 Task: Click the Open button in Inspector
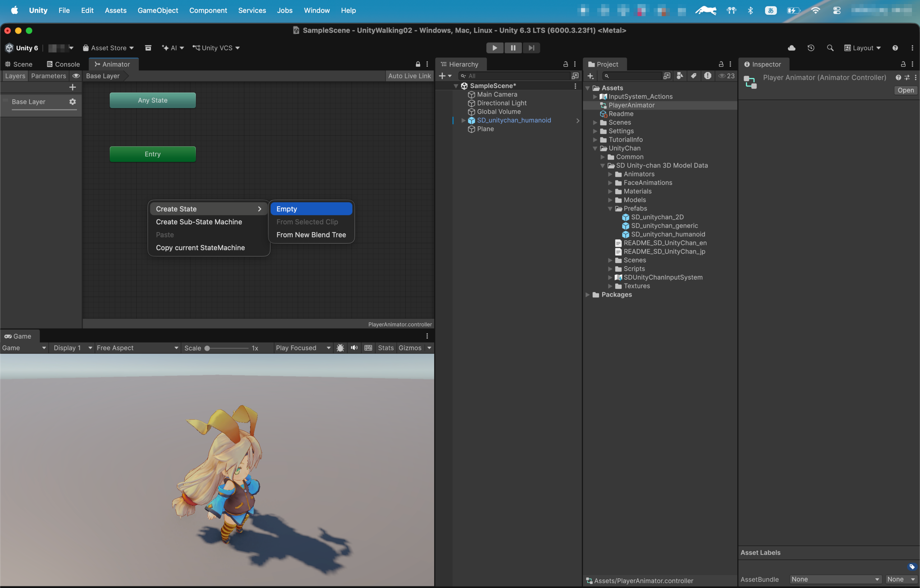click(x=905, y=90)
